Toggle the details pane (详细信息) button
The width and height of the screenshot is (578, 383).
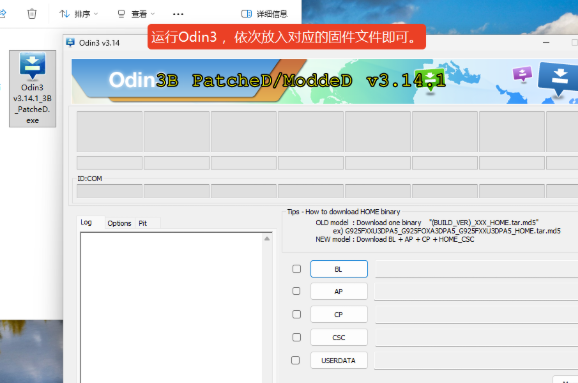(x=264, y=14)
